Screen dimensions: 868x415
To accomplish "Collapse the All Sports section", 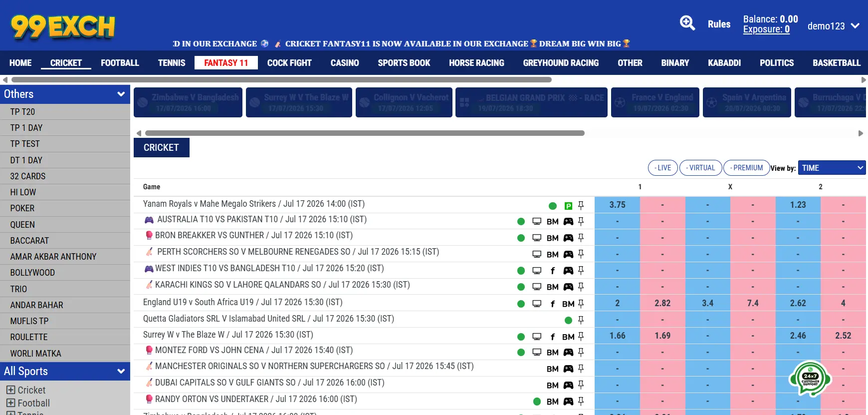I will pyautogui.click(x=65, y=371).
